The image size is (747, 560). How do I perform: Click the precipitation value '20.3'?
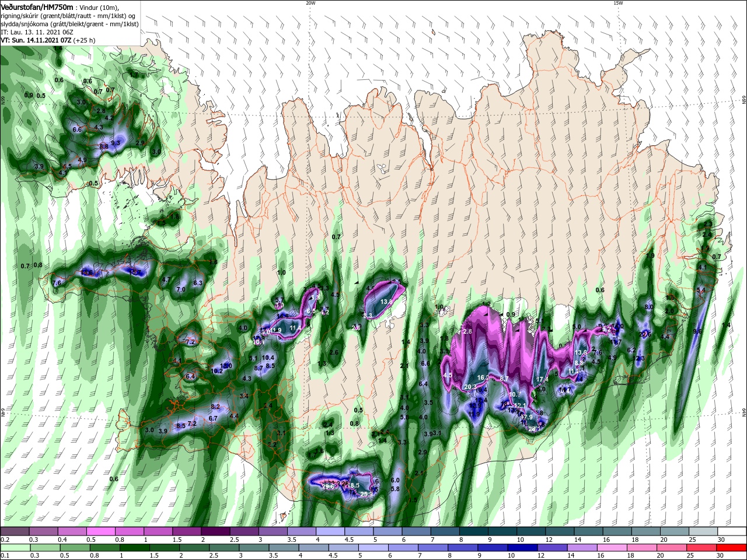click(470, 387)
